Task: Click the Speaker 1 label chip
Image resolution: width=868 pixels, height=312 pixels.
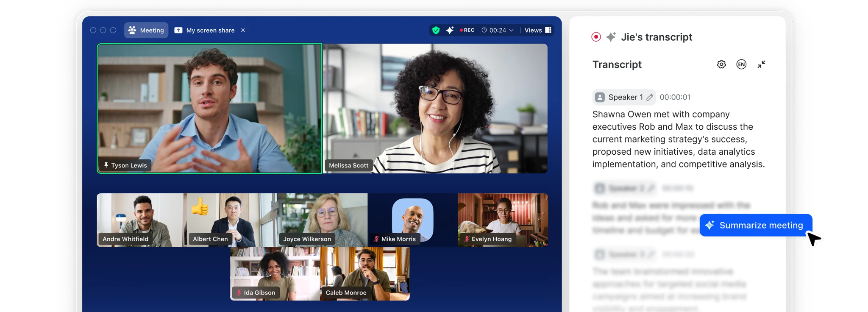Action: click(624, 97)
